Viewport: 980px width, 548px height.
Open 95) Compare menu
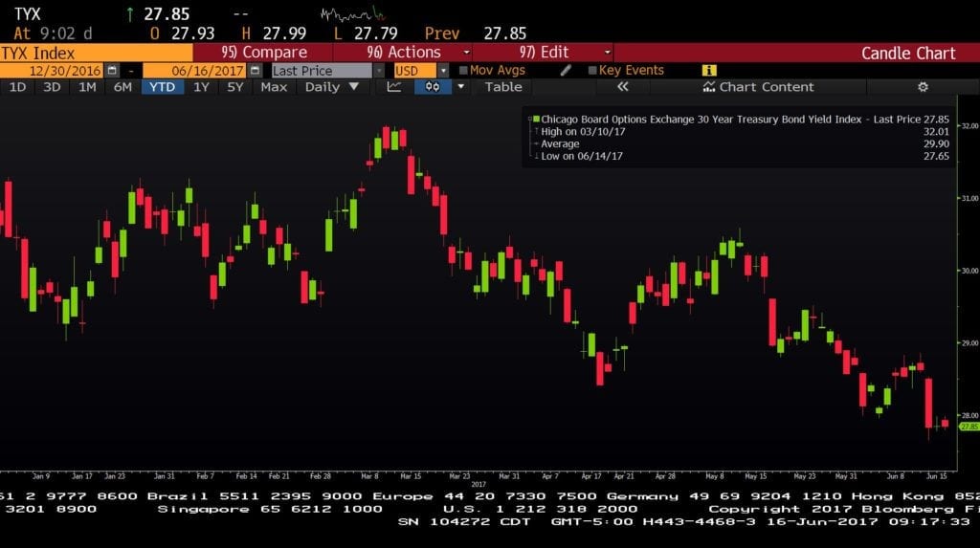[x=264, y=53]
